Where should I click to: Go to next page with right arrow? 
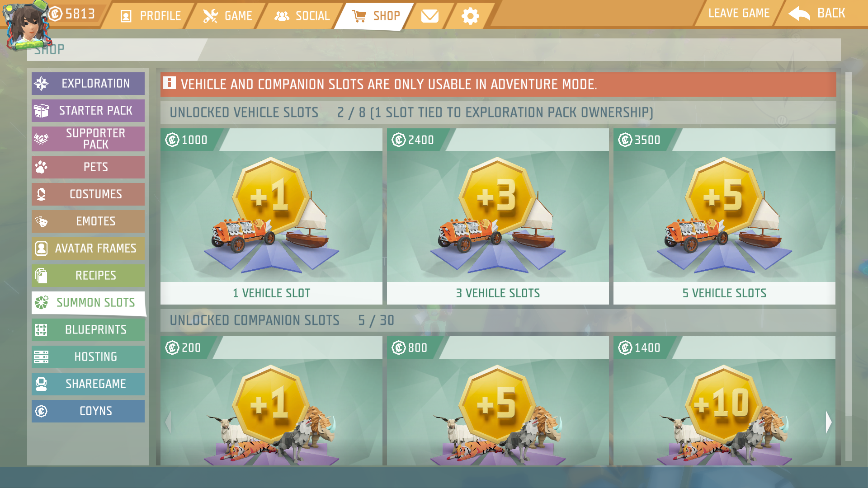[828, 422]
